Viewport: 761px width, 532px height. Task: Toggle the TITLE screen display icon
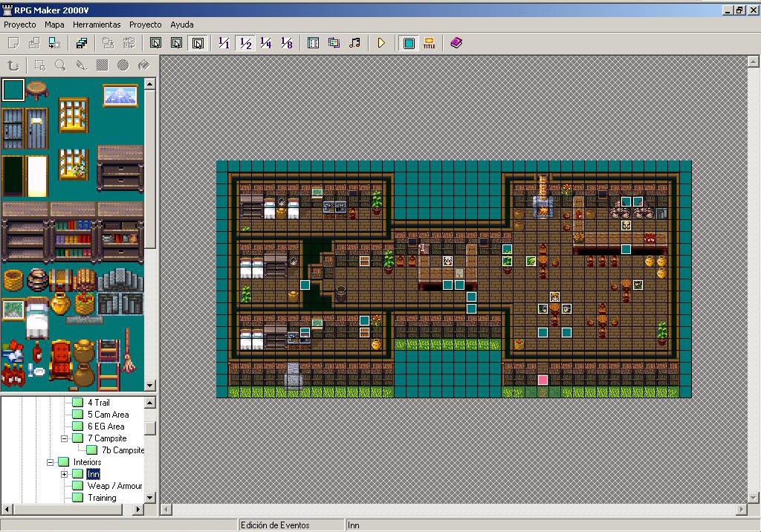pos(429,43)
